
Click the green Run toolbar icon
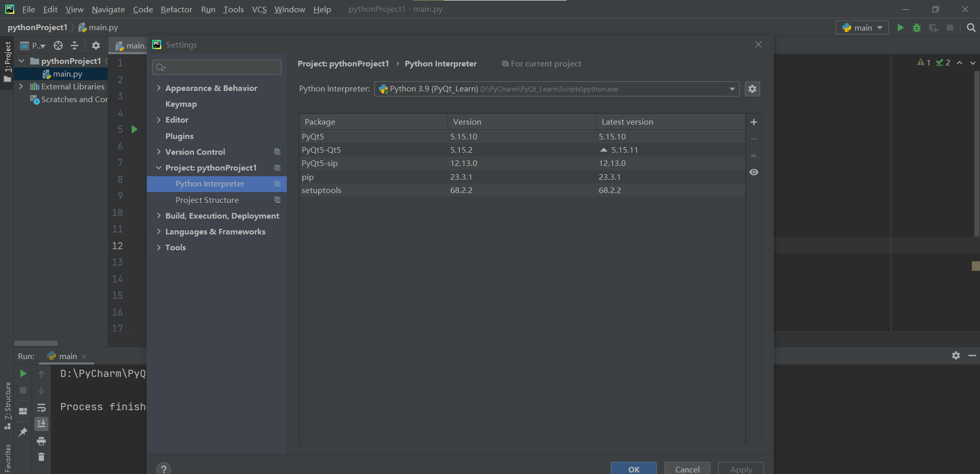[900, 28]
